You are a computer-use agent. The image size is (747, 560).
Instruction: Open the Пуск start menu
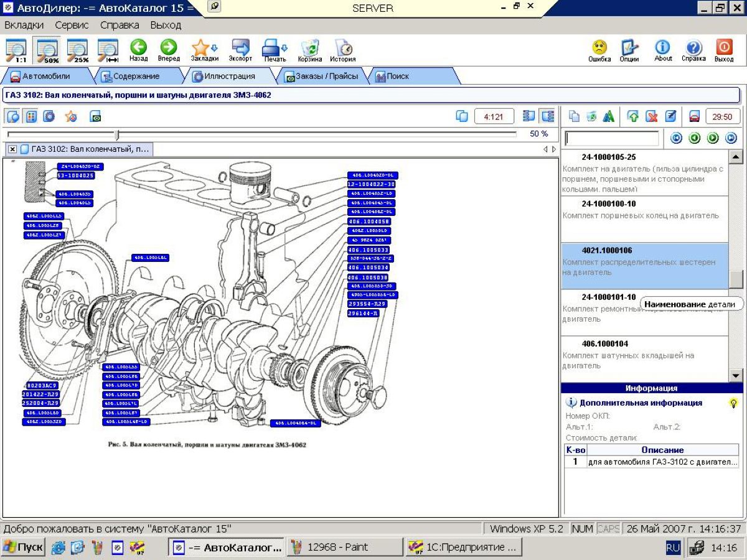tap(23, 548)
